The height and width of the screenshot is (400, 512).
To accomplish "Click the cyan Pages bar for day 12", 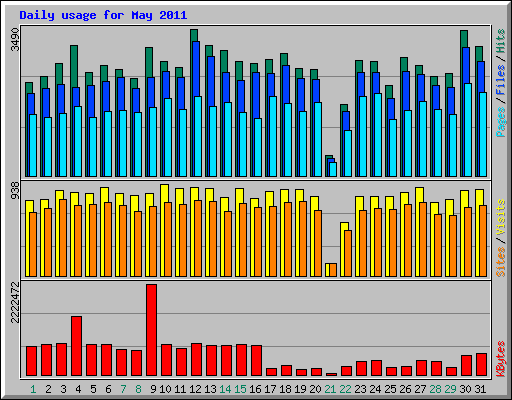I will tap(198, 137).
